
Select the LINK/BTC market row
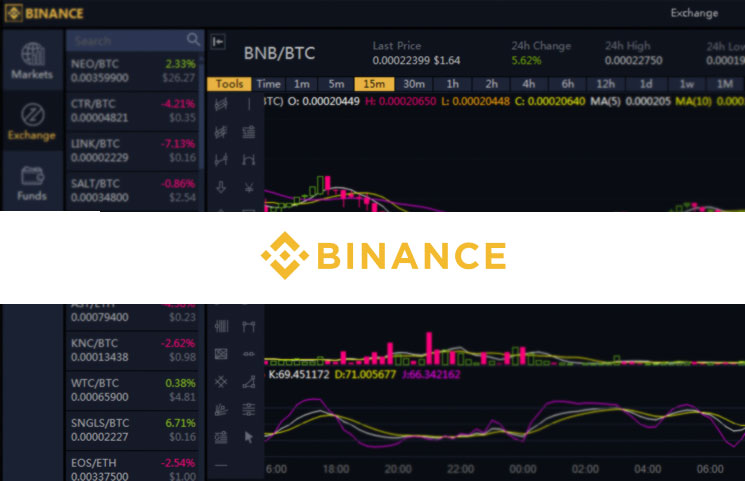[133, 151]
